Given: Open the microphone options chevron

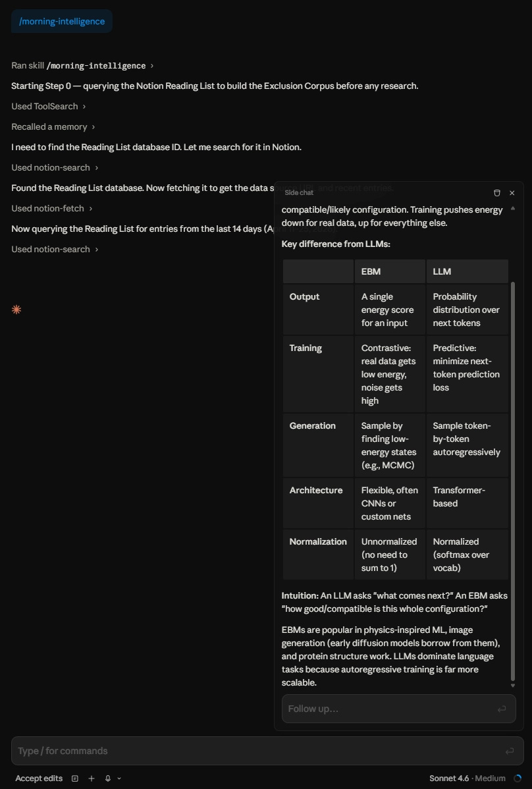Looking at the screenshot, I should click(x=119, y=778).
